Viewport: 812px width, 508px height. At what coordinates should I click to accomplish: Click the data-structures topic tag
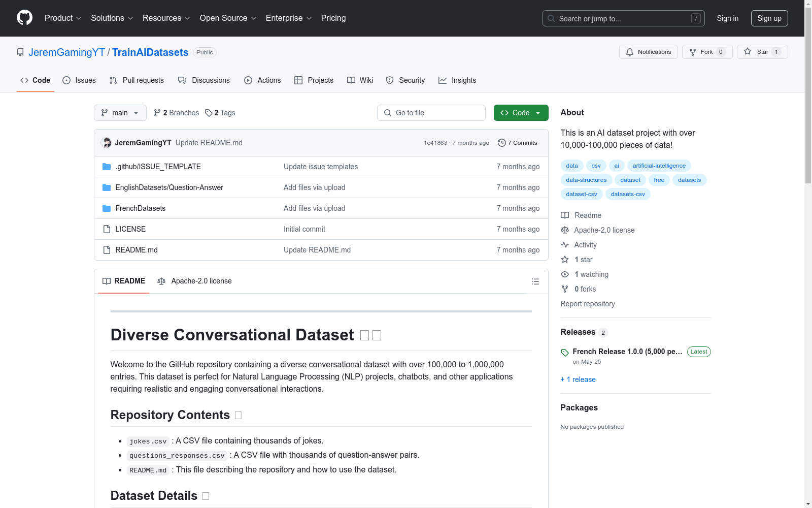pyautogui.click(x=586, y=180)
